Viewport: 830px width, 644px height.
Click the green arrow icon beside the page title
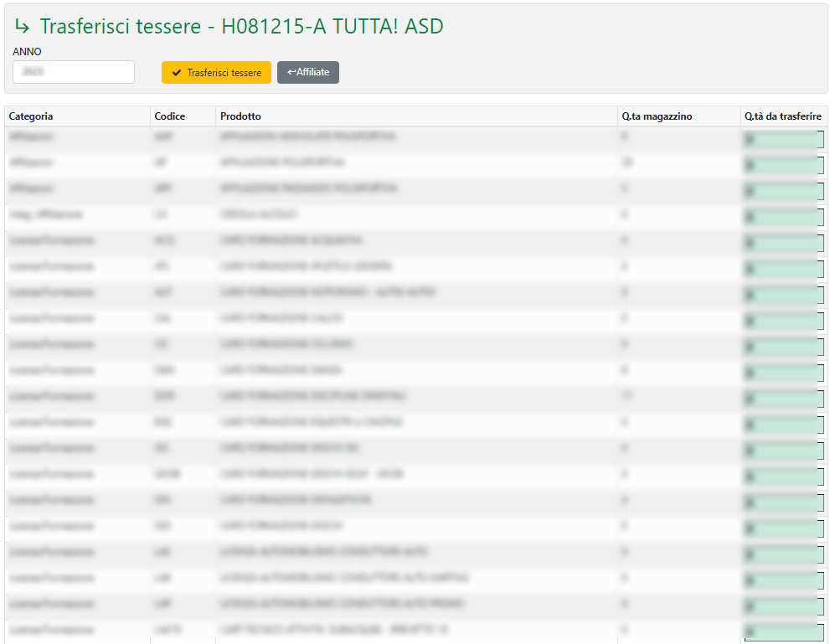tap(23, 28)
